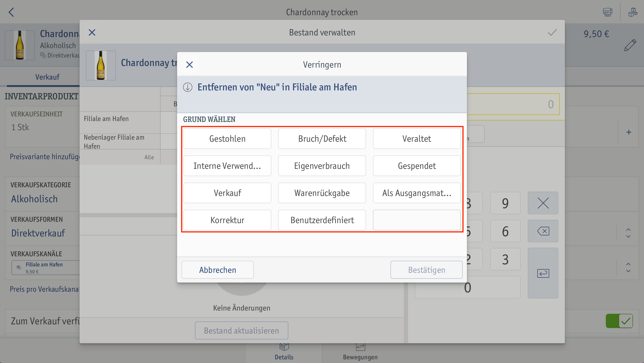
Task: Select 'Gestohlen' as removal reason
Action: point(227,139)
